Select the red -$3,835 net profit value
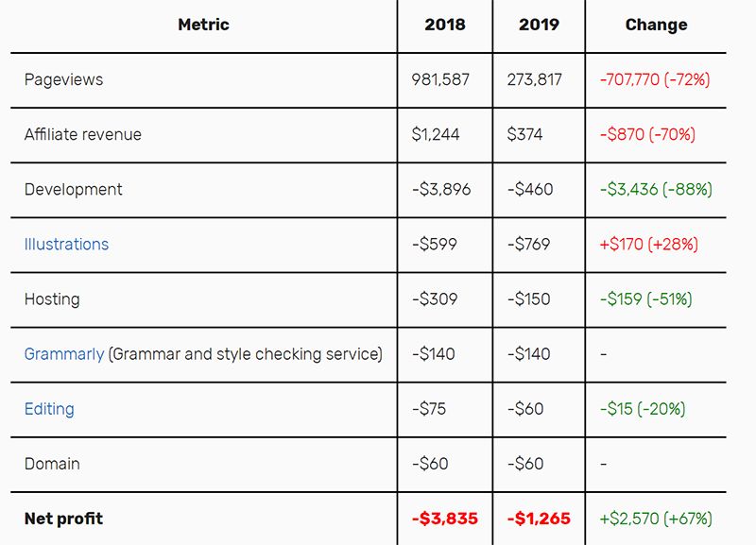The width and height of the screenshot is (756, 545). click(x=445, y=519)
